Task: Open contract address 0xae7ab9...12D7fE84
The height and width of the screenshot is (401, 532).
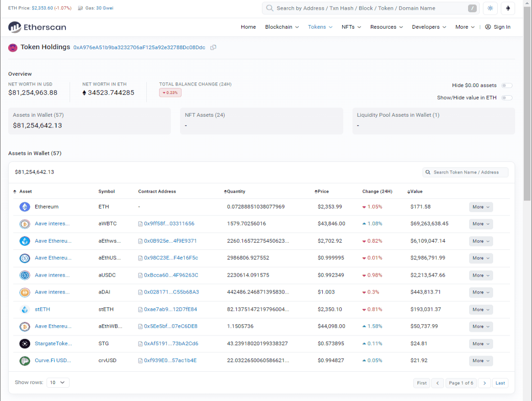Action: pyautogui.click(x=170, y=309)
